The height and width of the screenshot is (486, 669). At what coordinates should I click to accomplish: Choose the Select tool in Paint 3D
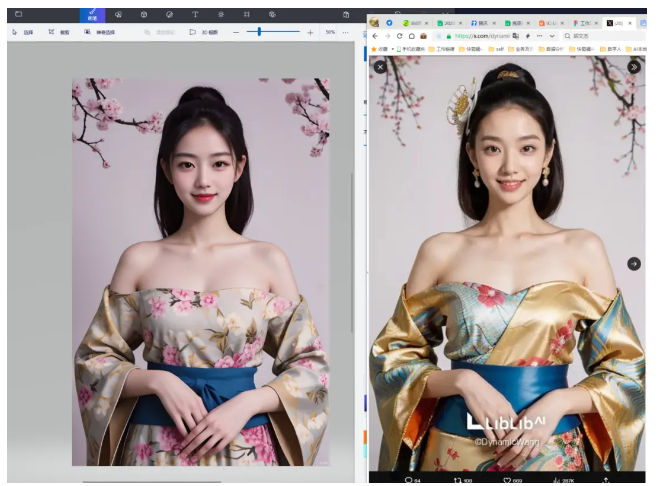[x=23, y=32]
